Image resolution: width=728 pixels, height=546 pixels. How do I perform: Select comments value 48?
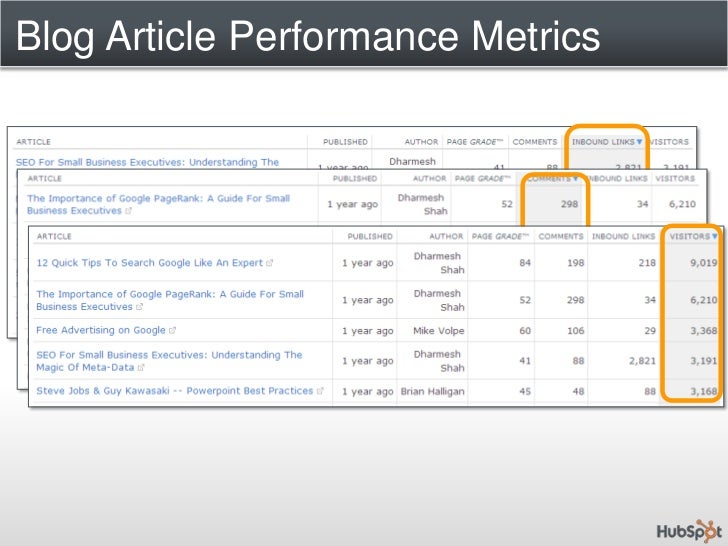[578, 391]
